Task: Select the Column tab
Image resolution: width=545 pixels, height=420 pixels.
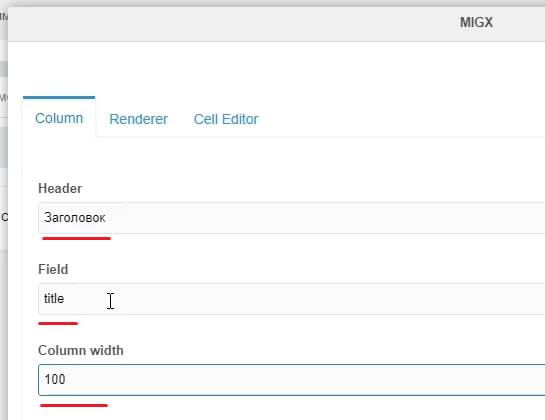Action: coord(59,118)
